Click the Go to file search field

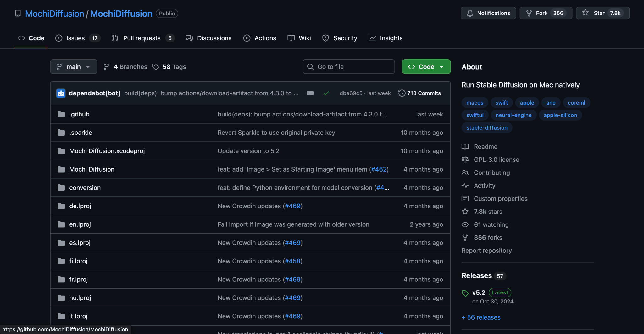(x=348, y=67)
